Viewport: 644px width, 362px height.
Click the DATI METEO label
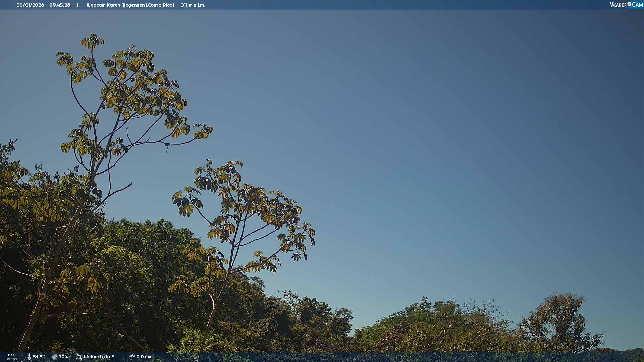pyautogui.click(x=12, y=357)
